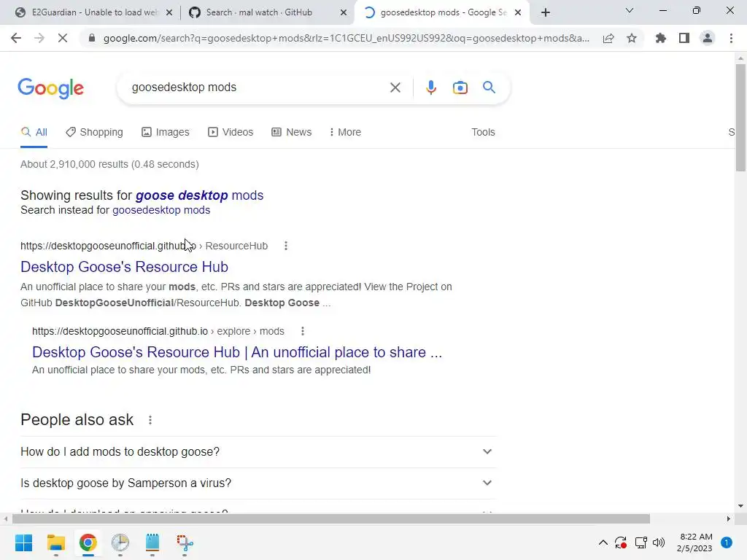Bookmark this page with the star icon
Screen dimensions: 747x560
coord(632,38)
